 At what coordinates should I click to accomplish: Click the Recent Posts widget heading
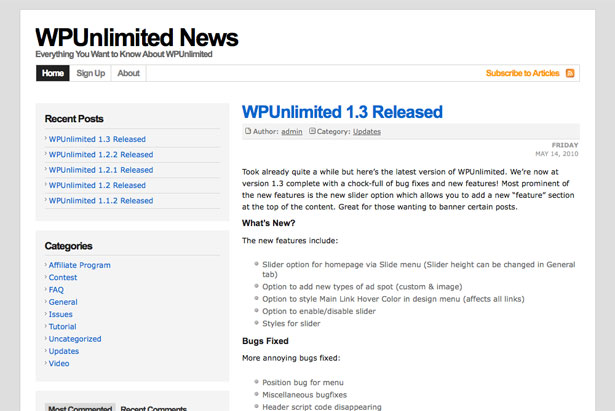(74, 118)
